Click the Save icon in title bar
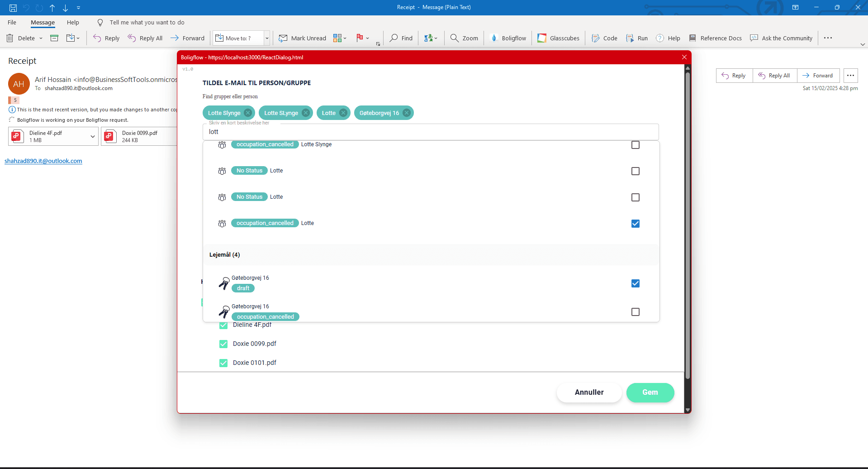868x469 pixels. pyautogui.click(x=13, y=8)
